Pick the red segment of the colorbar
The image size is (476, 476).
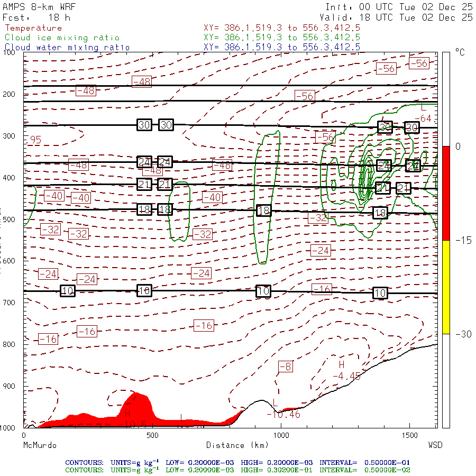(446, 193)
